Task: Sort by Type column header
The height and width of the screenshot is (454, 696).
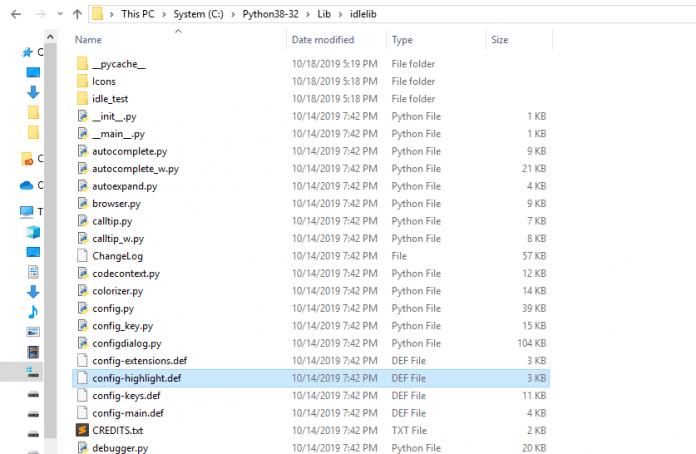Action: click(x=402, y=40)
